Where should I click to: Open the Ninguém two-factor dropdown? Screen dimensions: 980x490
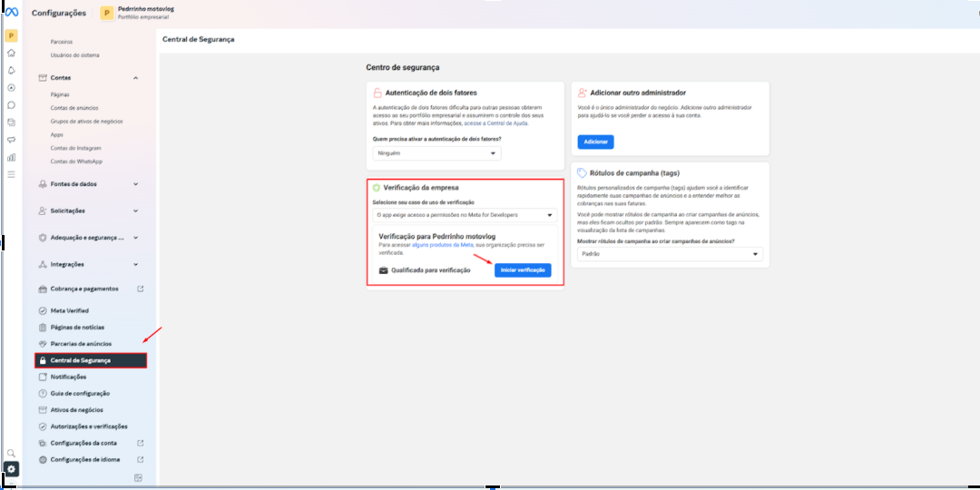pos(436,153)
